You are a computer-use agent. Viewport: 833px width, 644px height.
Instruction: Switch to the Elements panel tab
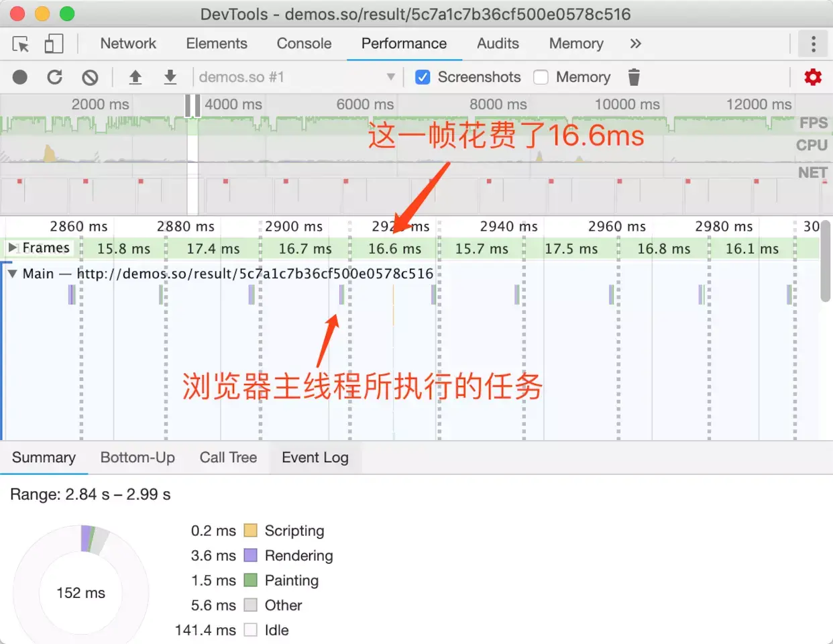click(217, 44)
